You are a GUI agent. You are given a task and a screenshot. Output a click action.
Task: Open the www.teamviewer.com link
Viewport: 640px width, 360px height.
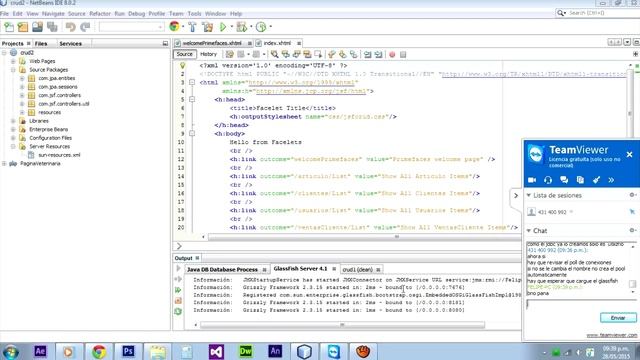pos(612,335)
